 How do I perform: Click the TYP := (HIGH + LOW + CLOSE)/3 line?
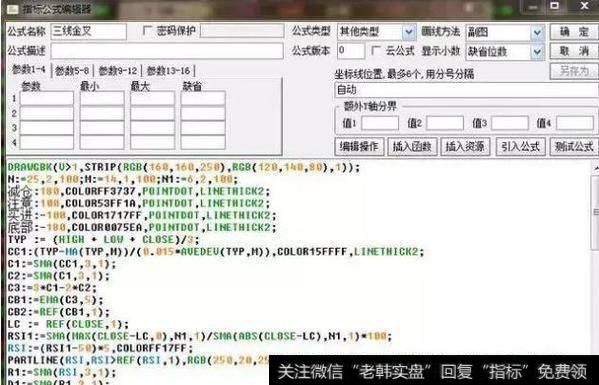pos(104,239)
